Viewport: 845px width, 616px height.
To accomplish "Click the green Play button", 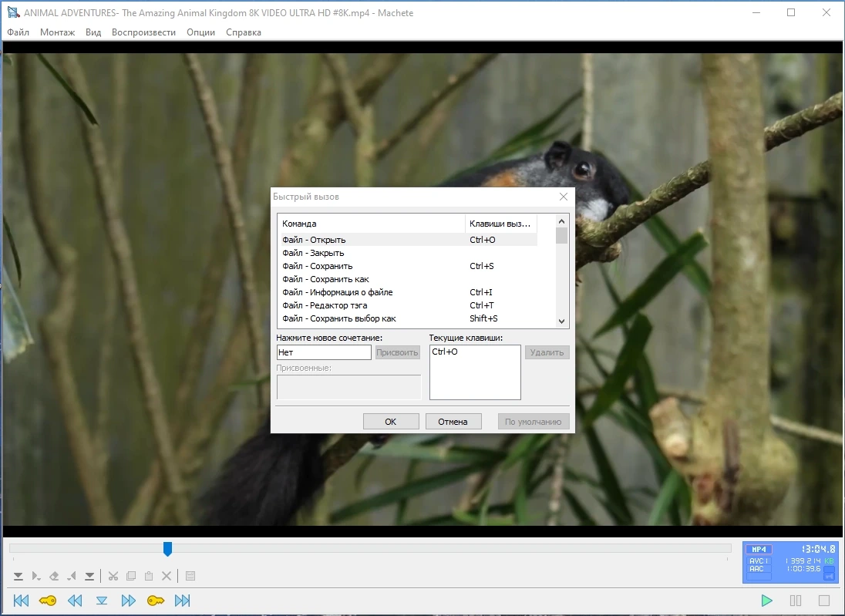I will [x=766, y=601].
